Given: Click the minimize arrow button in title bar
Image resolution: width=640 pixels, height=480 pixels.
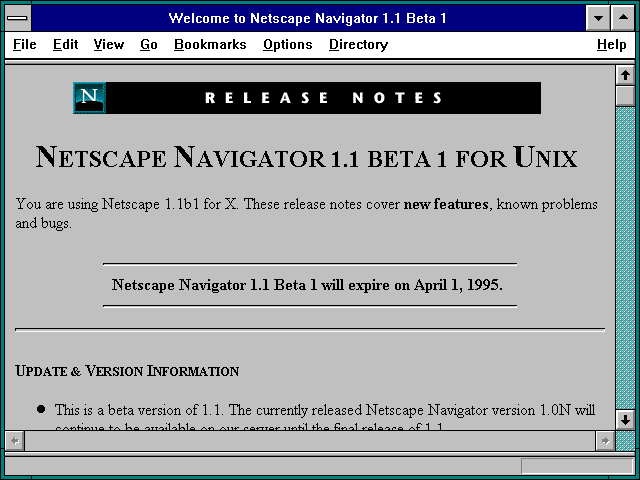Looking at the screenshot, I should [598, 18].
